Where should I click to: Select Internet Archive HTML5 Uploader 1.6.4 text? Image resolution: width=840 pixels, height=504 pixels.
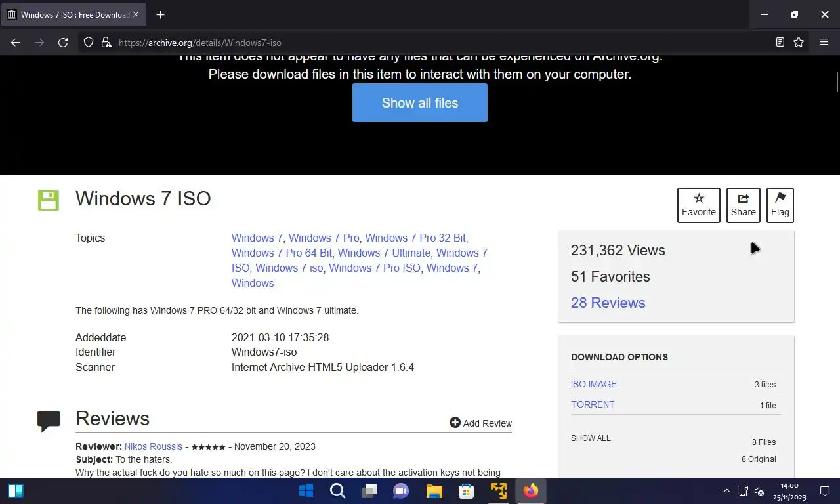(x=323, y=367)
